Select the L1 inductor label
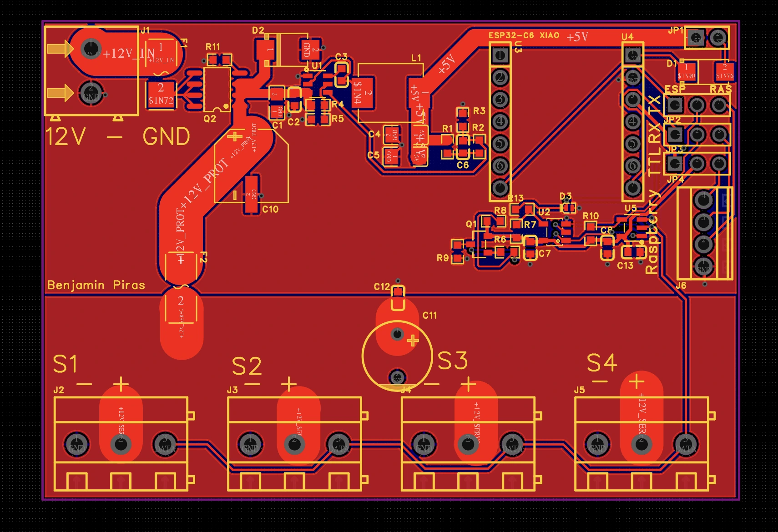The width and height of the screenshot is (778, 532). click(416, 58)
